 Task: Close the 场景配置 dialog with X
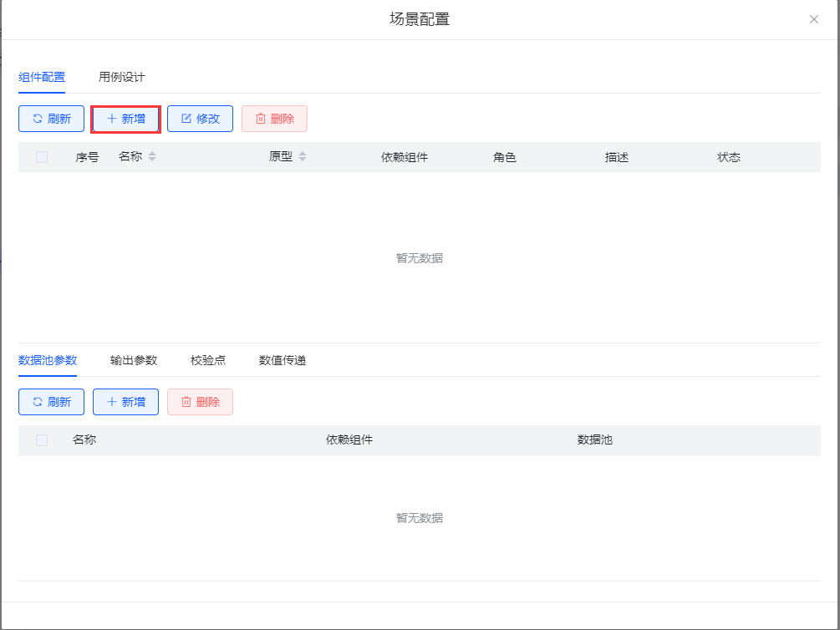click(813, 19)
